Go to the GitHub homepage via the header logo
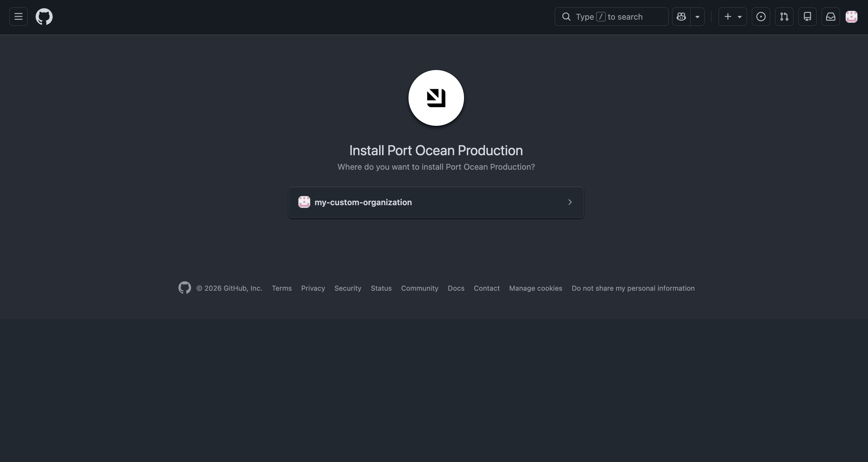This screenshot has height=462, width=868. point(44,16)
